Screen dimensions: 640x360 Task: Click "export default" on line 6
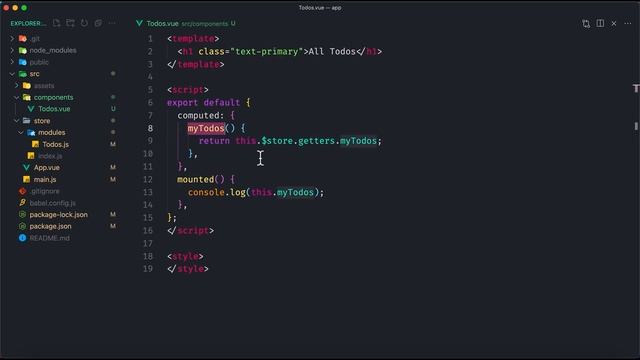(203, 102)
